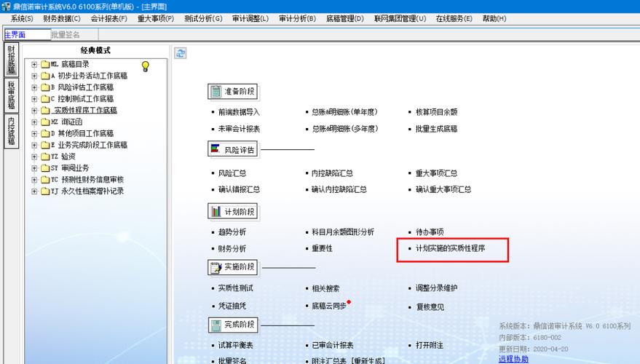Click the folder icon of B 风险评估工作底稿
Viewport: 640px width, 364px height.
coord(45,87)
